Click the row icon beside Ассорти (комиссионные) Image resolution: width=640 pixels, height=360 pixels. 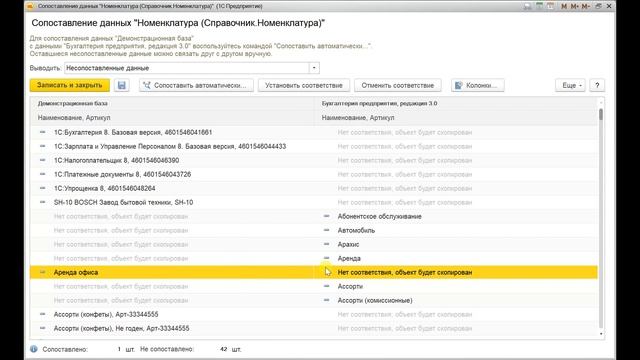click(x=327, y=300)
